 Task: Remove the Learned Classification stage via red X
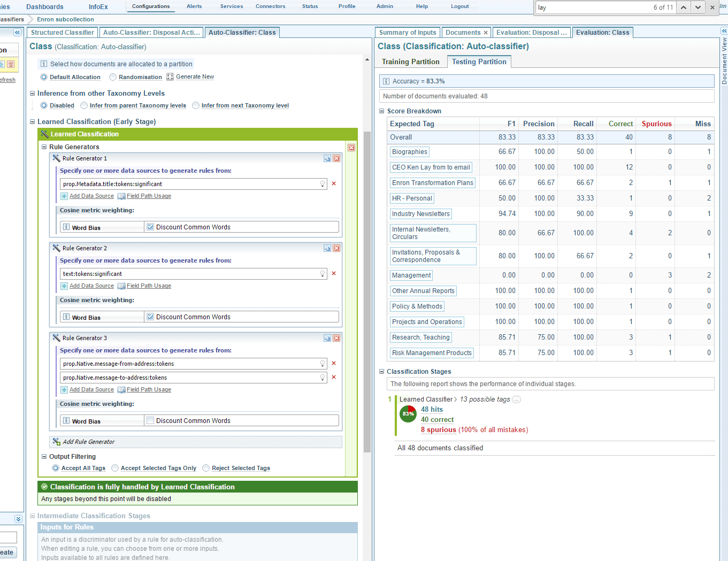[x=351, y=148]
